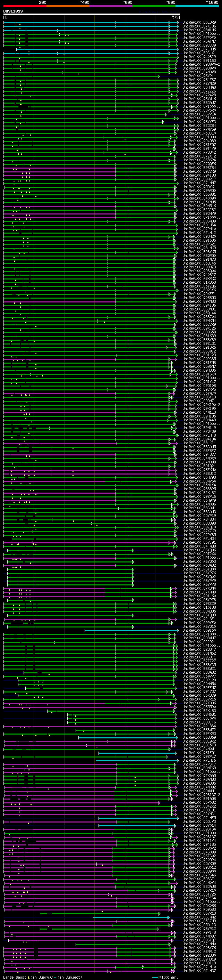222x980 pixels.
Task: Select hit label UniRef100_C0HHA8
Action: coord(199,88)
